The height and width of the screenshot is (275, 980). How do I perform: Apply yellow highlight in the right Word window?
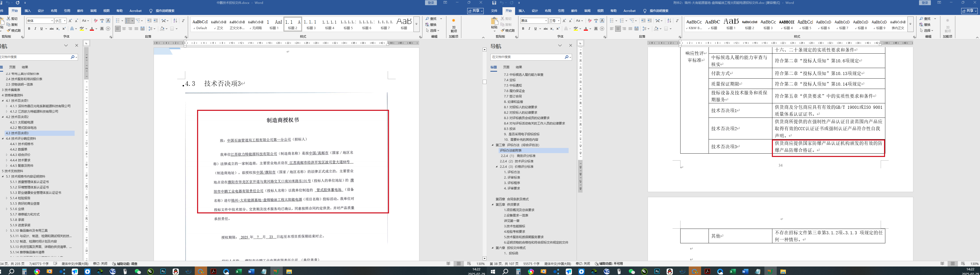[576, 29]
